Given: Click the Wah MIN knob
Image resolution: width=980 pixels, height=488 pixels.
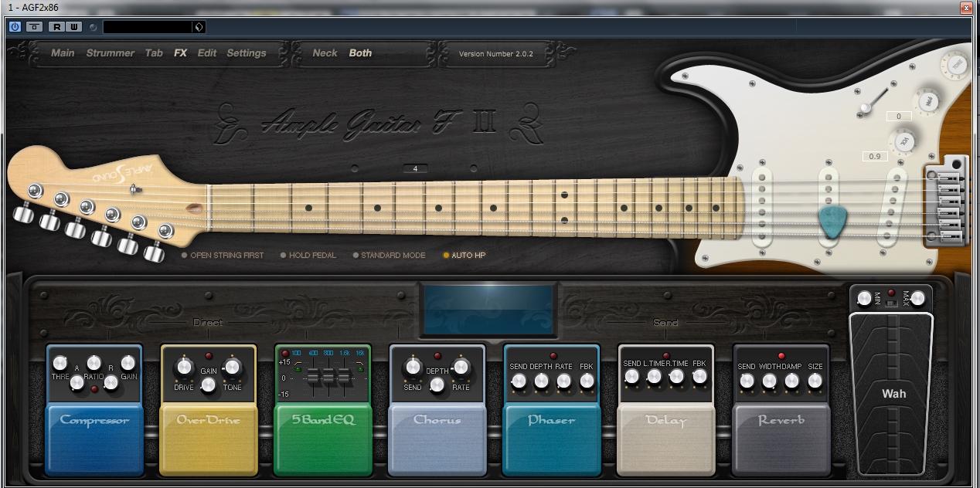Looking at the screenshot, I should pos(864,299).
